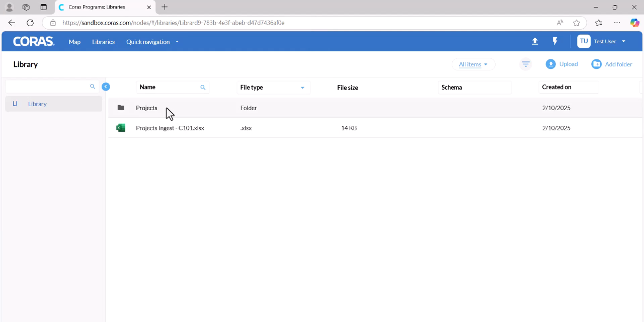
Task: Click the File size column header
Action: tap(348, 88)
